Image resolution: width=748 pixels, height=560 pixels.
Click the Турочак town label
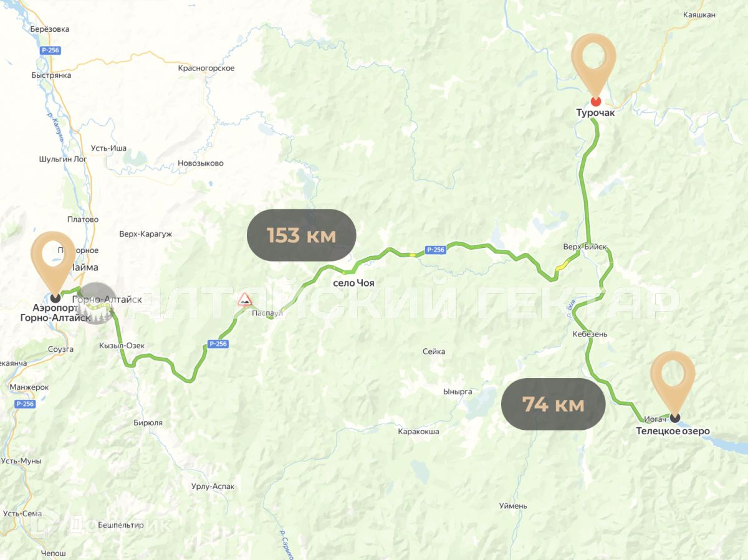click(595, 113)
